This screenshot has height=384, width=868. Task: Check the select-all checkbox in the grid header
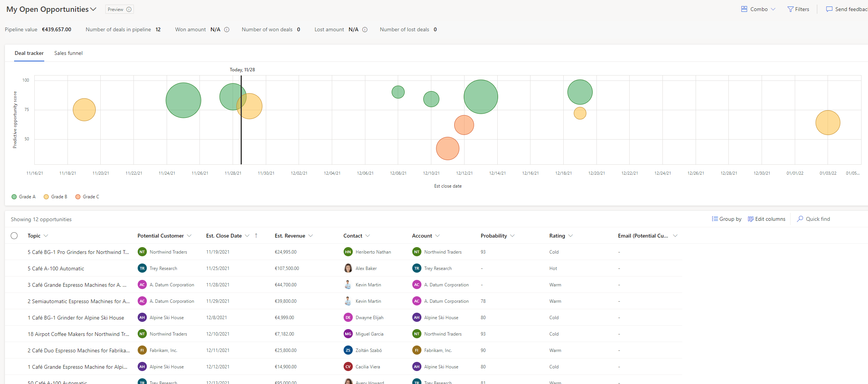tap(14, 236)
